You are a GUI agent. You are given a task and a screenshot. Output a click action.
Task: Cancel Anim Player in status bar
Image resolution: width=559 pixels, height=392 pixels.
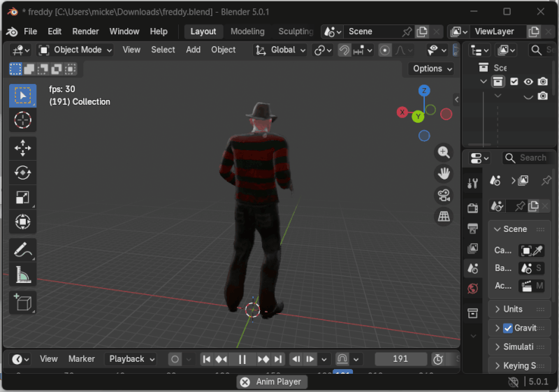pyautogui.click(x=245, y=382)
